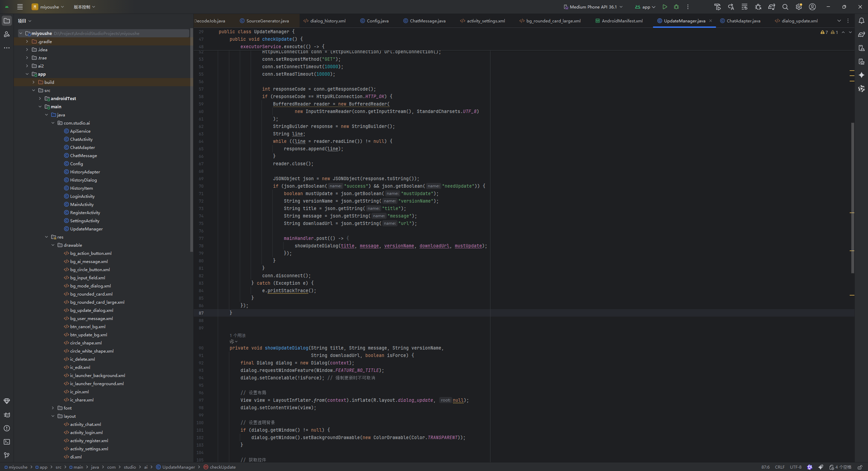Open the Terminal tool window
The image size is (868, 471).
(7, 442)
